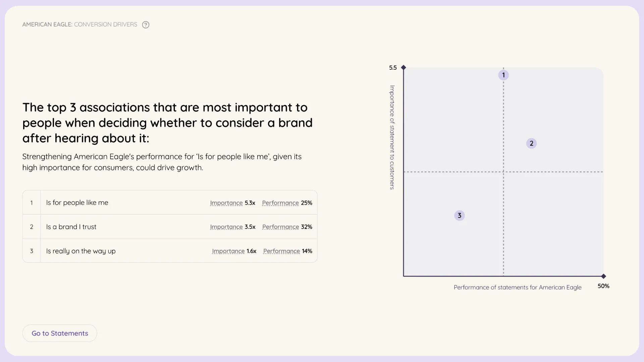Screen dimensions: 644x362
Task: Click the Performance label beside 25%
Action: pos(280,203)
